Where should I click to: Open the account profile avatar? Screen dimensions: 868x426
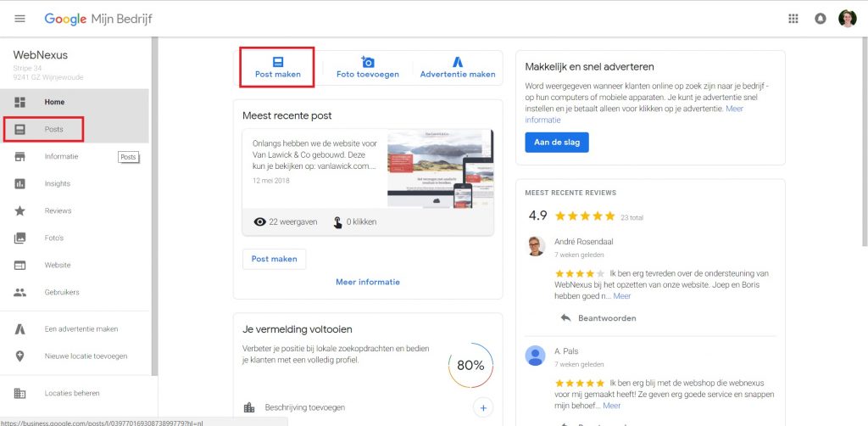click(x=847, y=19)
